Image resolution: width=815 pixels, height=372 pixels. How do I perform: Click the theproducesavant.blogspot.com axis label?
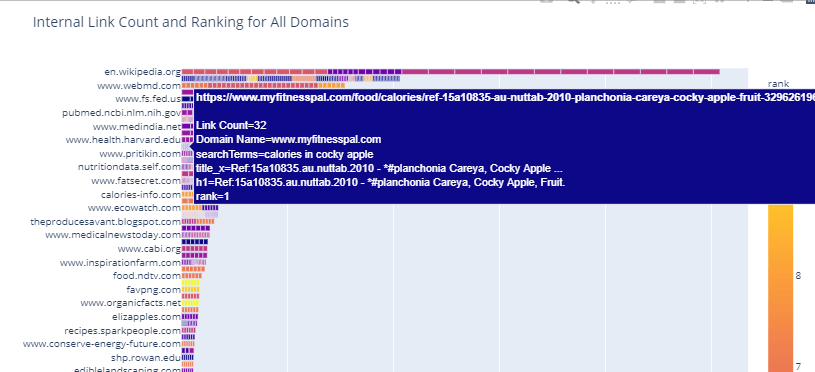pos(106,222)
